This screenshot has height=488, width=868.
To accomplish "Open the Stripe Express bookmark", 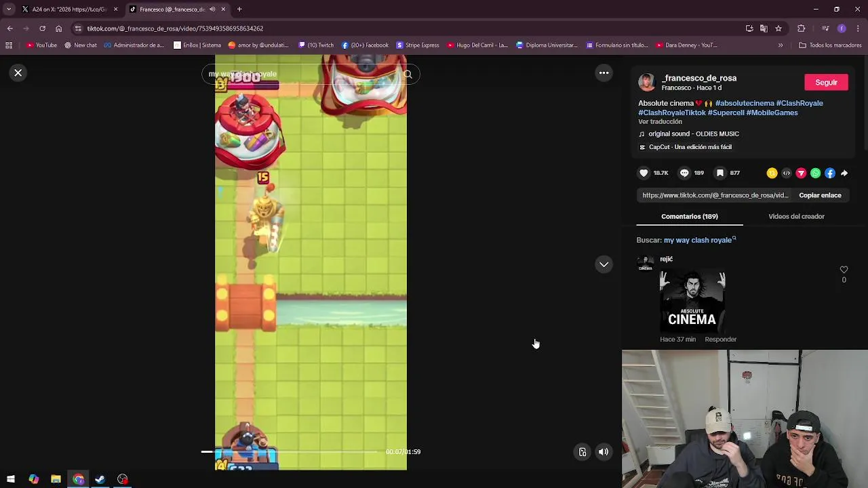I will [x=418, y=45].
